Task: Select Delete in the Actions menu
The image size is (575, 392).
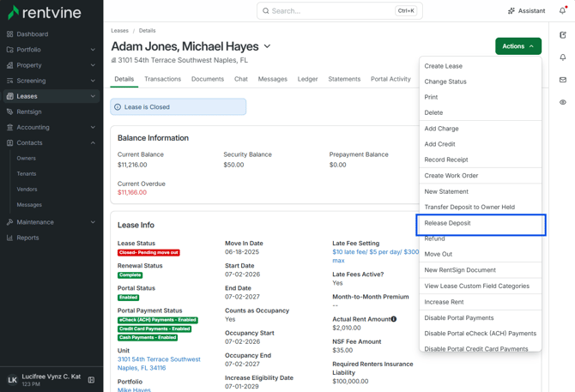Action: coord(481,113)
